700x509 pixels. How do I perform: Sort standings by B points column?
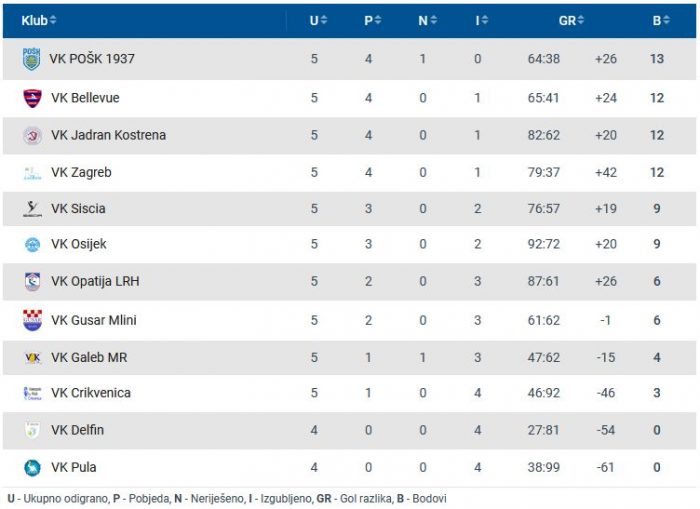pos(660,20)
